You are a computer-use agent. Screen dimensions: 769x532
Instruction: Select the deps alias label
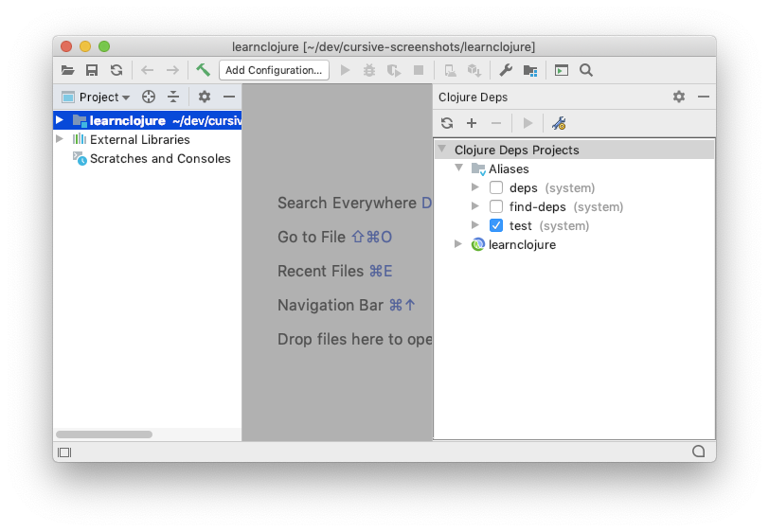click(524, 188)
